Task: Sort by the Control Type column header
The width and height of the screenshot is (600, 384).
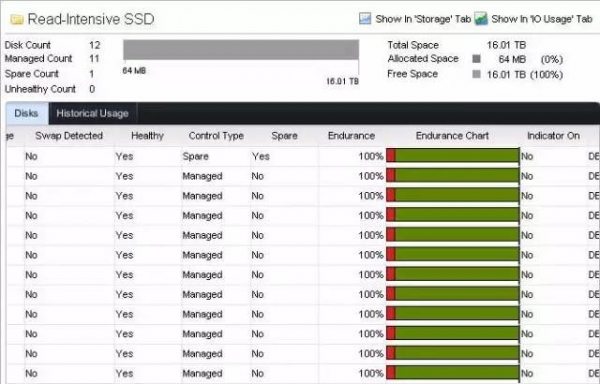Action: [216, 136]
